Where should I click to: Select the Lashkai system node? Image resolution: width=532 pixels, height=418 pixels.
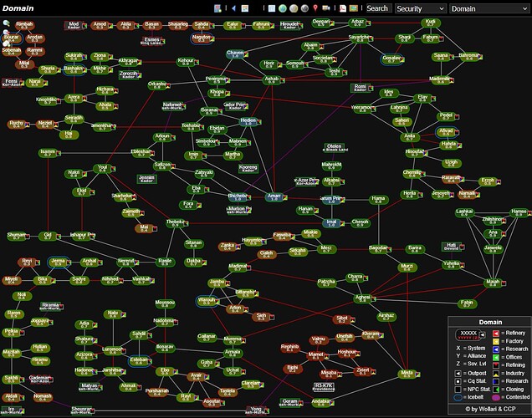[x=463, y=212]
